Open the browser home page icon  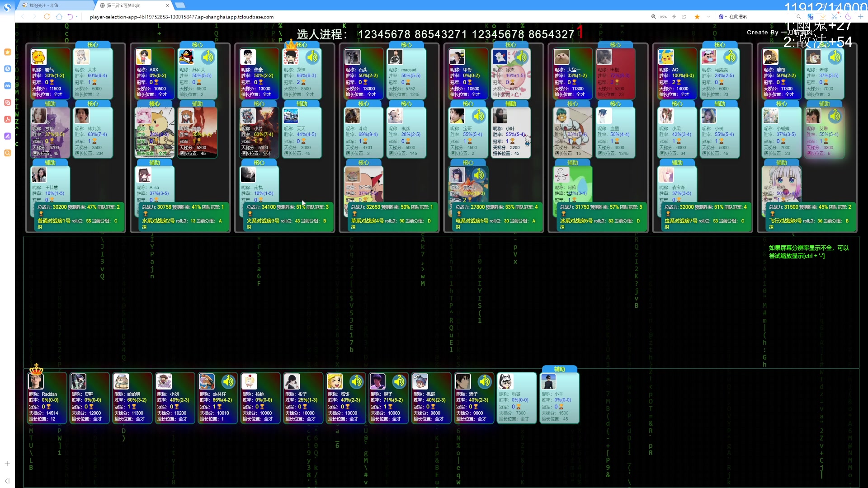(59, 17)
